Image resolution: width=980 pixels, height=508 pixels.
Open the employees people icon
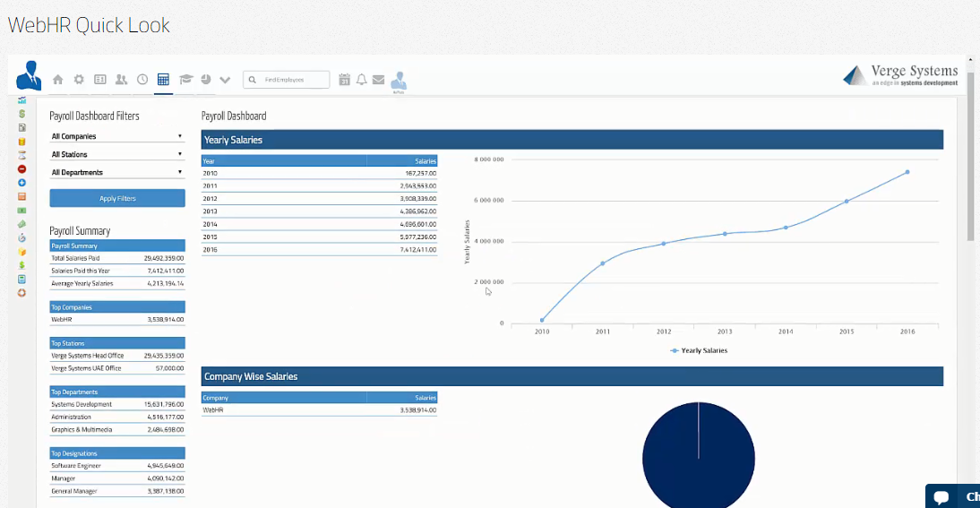point(121,80)
